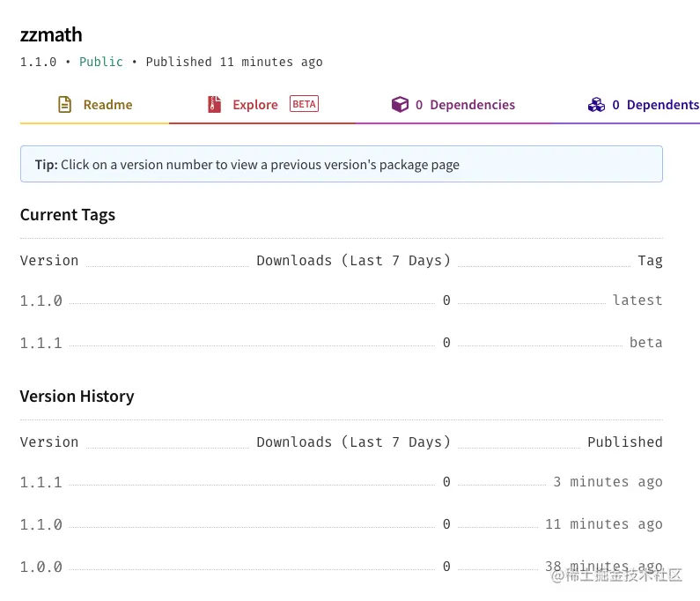
Task: Click the Current Tags heading
Action: pyautogui.click(x=68, y=215)
